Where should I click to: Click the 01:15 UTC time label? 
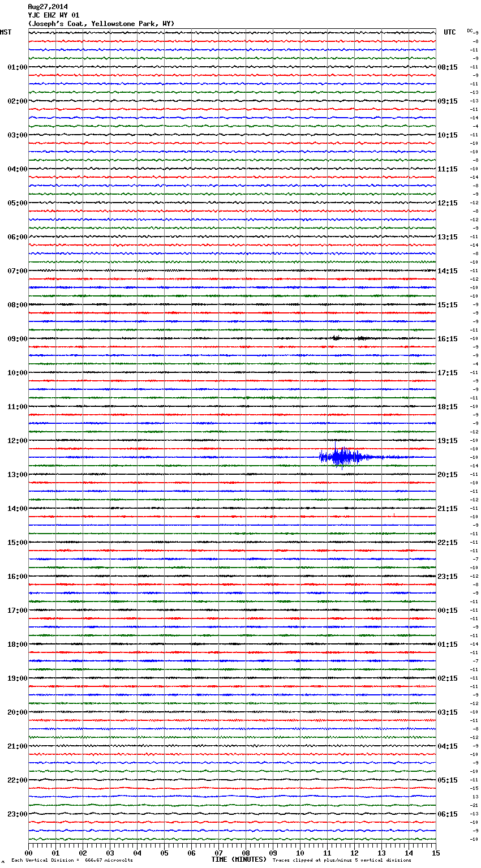click(448, 644)
